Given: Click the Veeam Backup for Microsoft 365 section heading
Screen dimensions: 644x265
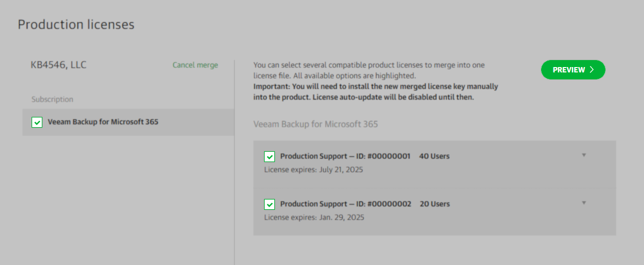Looking at the screenshot, I should click(x=316, y=124).
